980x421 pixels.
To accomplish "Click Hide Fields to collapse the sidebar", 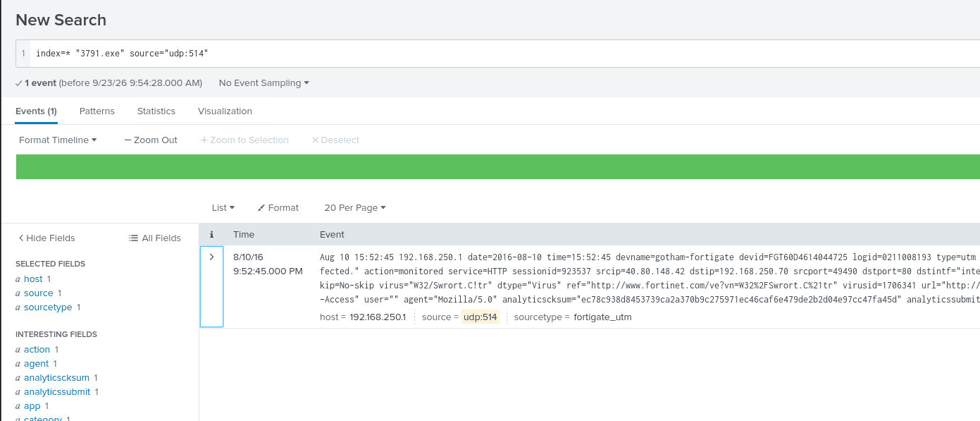I will 46,238.
